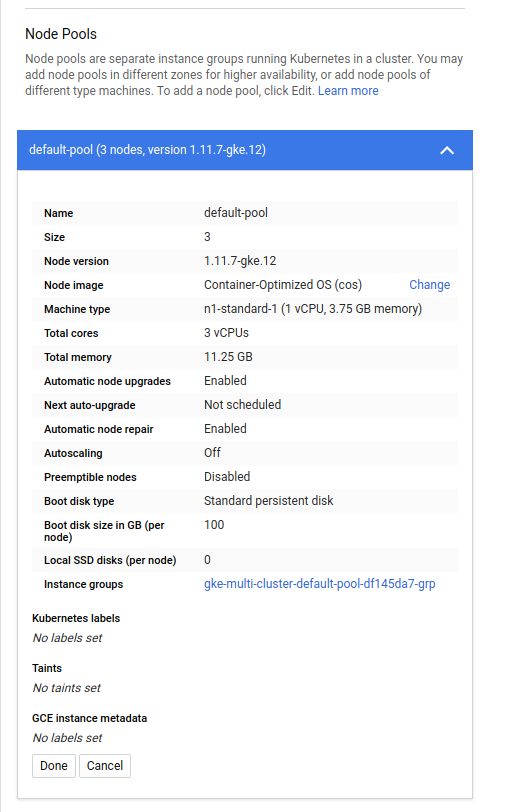Open gke-multi-cluster-default-pool instance group link
Screen dimensions: 532x812
(320, 584)
